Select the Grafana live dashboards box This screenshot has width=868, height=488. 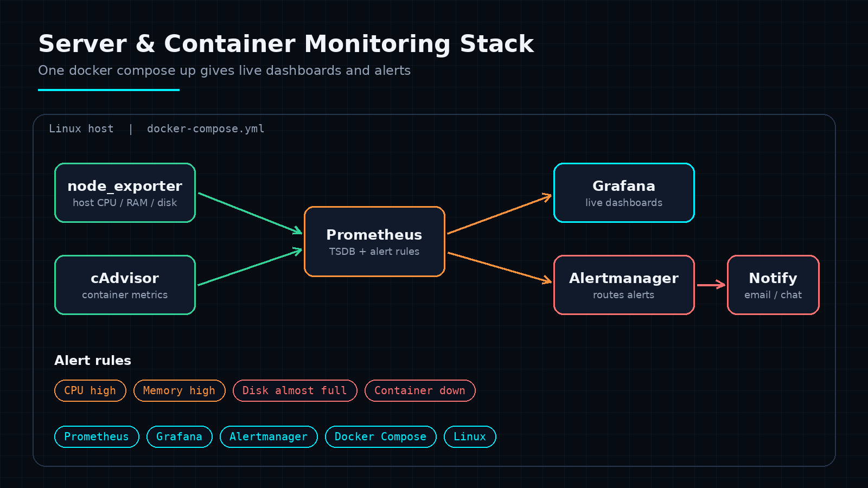[x=624, y=192]
